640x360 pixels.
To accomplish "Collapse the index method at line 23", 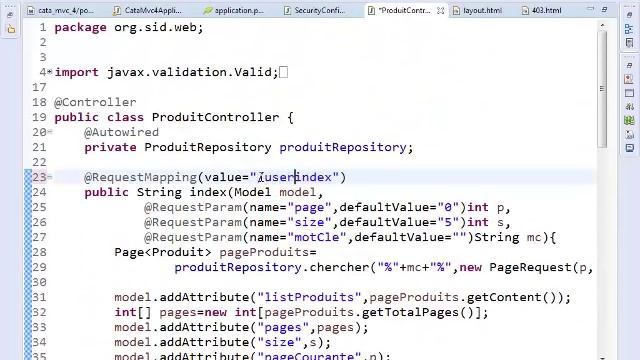I will [49, 177].
